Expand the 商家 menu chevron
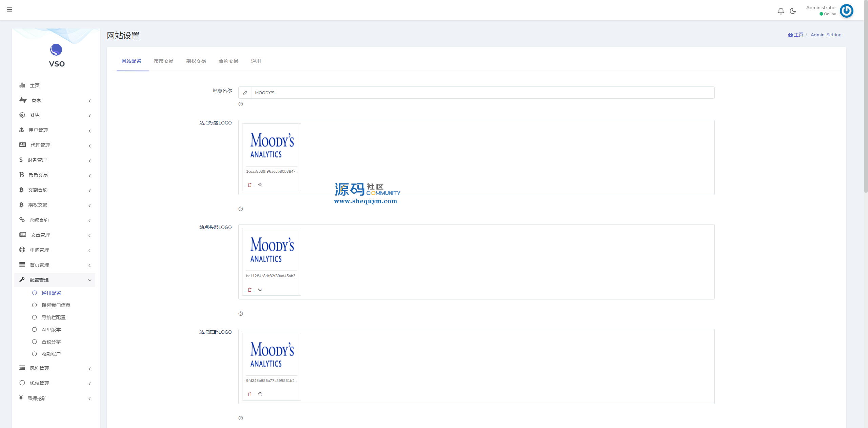 90,101
